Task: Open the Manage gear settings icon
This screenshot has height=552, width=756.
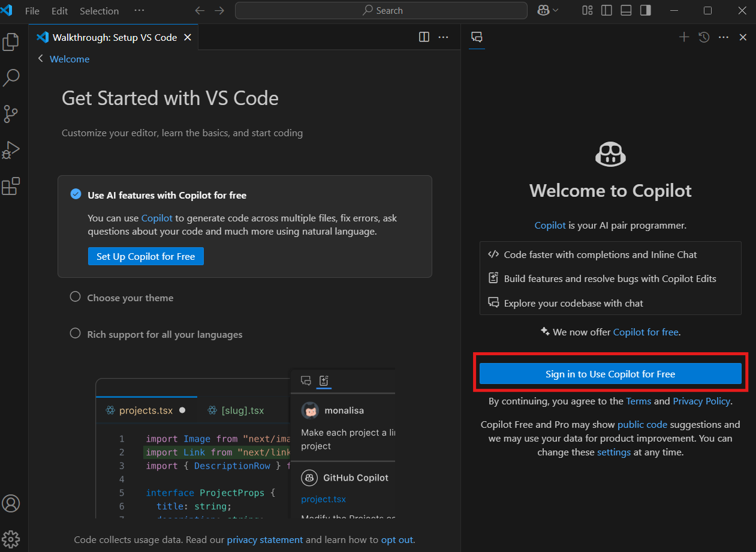Action: [11, 538]
